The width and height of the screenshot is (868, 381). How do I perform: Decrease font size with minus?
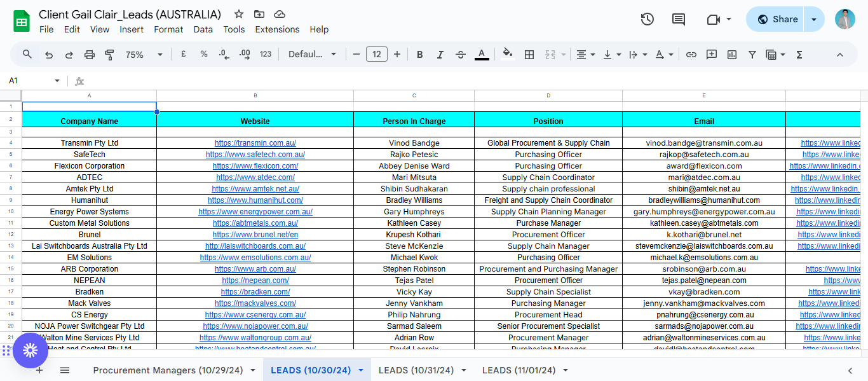pos(356,55)
